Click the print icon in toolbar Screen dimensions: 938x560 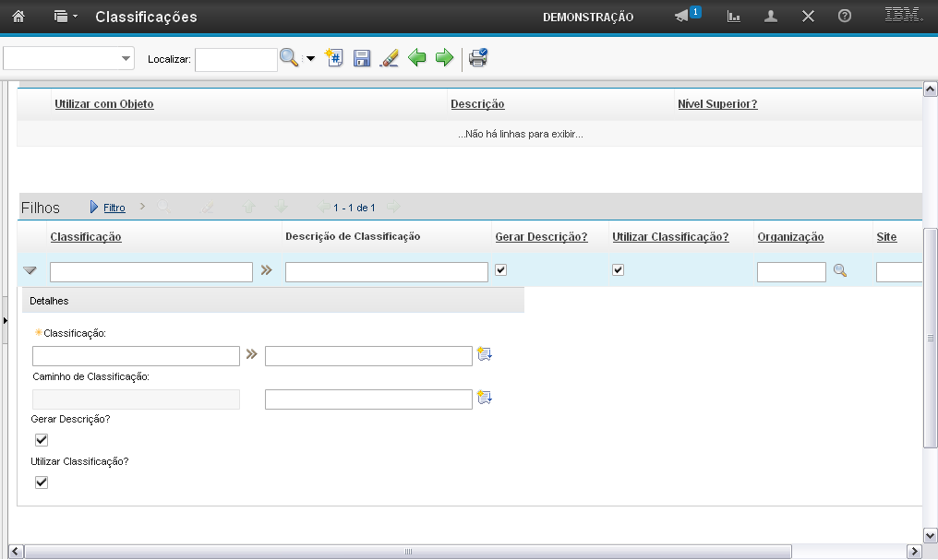(477, 58)
